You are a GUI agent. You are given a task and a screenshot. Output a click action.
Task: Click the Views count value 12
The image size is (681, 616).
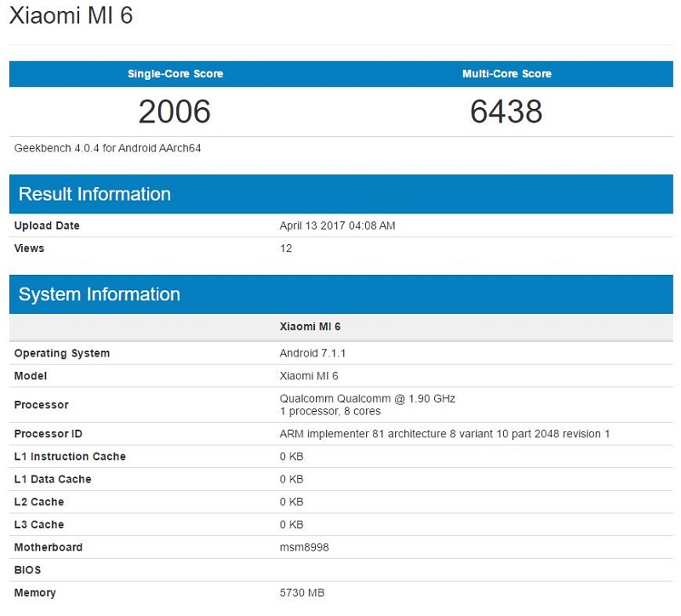tap(285, 248)
